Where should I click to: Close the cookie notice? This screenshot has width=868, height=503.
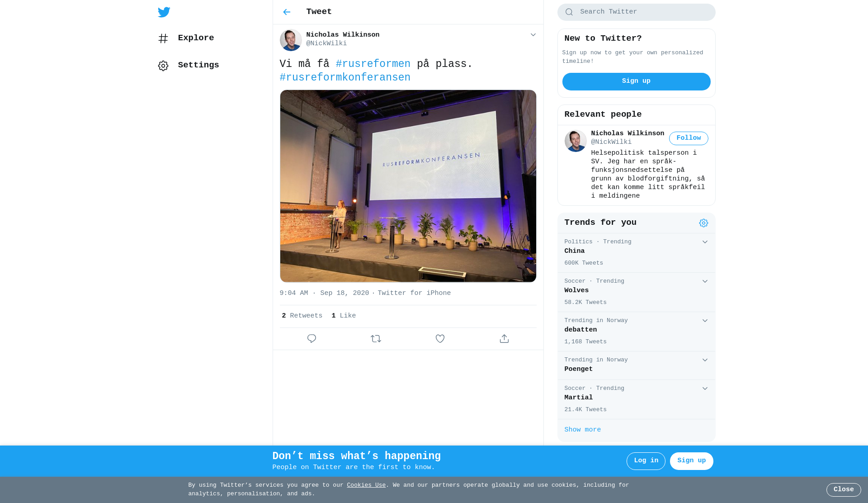(x=844, y=490)
